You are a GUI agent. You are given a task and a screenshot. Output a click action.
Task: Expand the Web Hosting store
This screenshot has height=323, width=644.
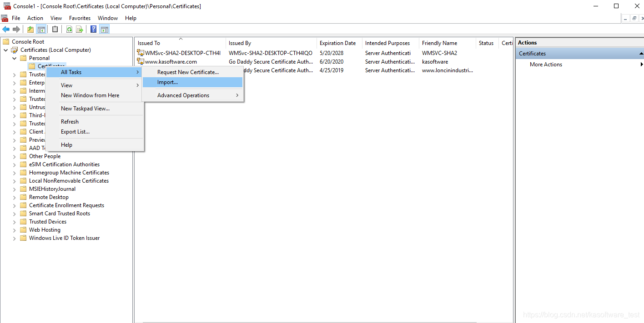pos(14,230)
